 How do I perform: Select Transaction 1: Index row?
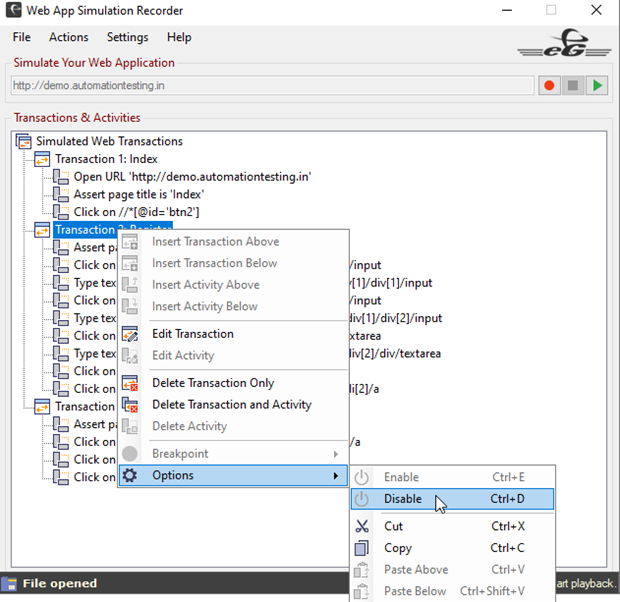coord(106,159)
